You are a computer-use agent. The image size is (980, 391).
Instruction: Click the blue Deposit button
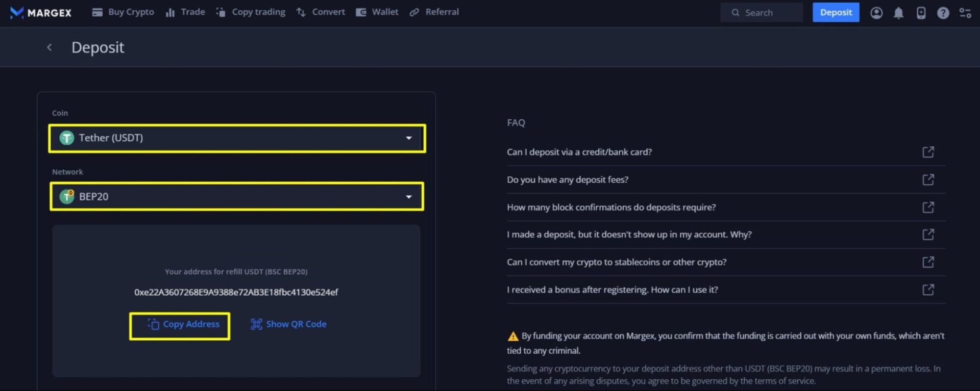(836, 13)
